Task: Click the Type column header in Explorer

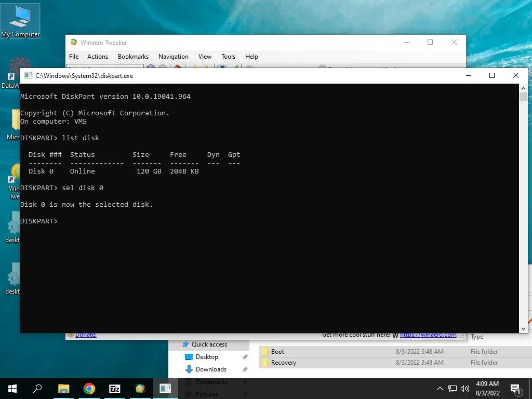Action: pyautogui.click(x=477, y=337)
